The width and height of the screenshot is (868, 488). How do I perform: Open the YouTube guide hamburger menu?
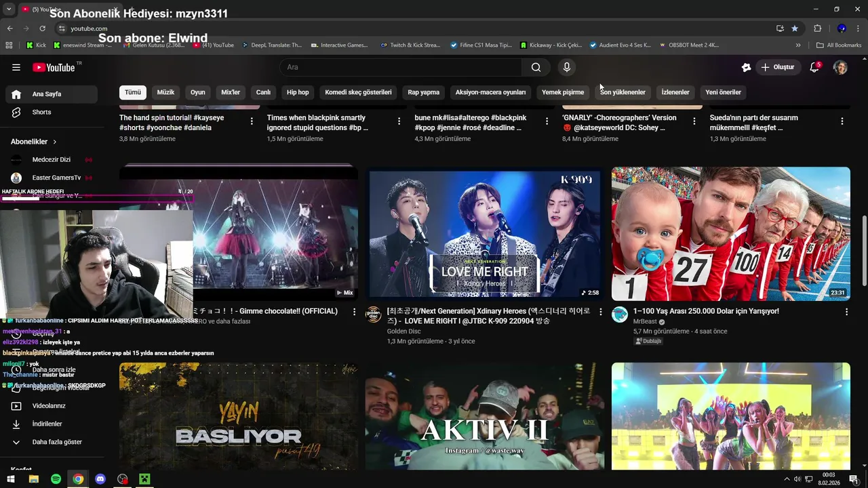coord(16,67)
